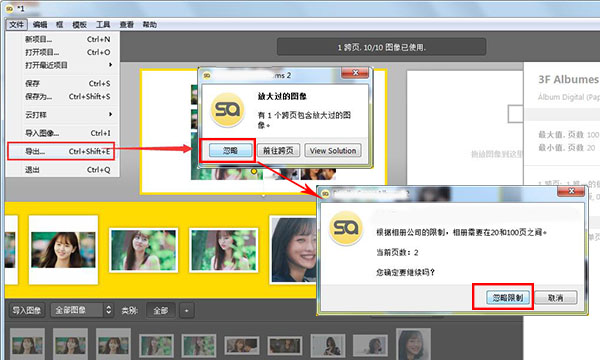Click the application icon in title bar
The width and height of the screenshot is (600, 360).
pyautogui.click(x=9, y=8)
